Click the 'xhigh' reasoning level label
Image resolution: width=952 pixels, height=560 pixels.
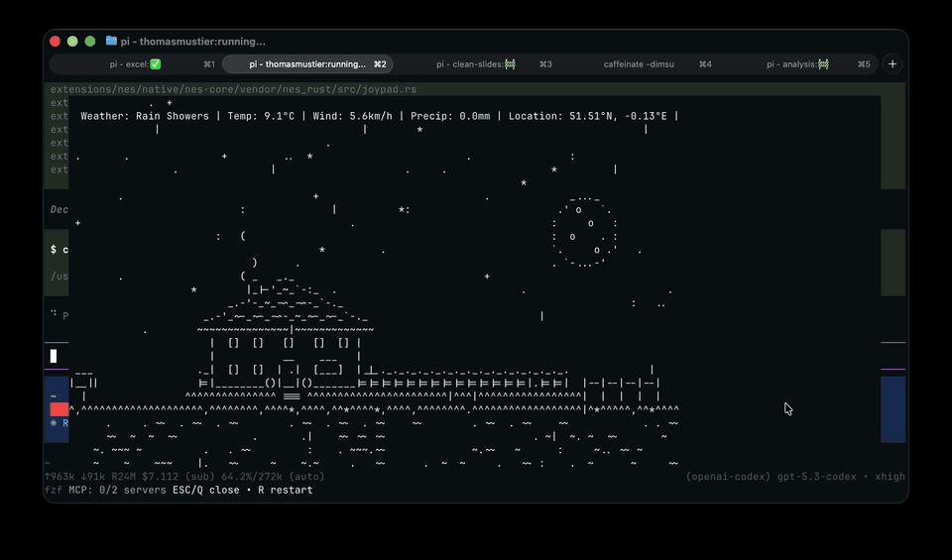(x=891, y=477)
